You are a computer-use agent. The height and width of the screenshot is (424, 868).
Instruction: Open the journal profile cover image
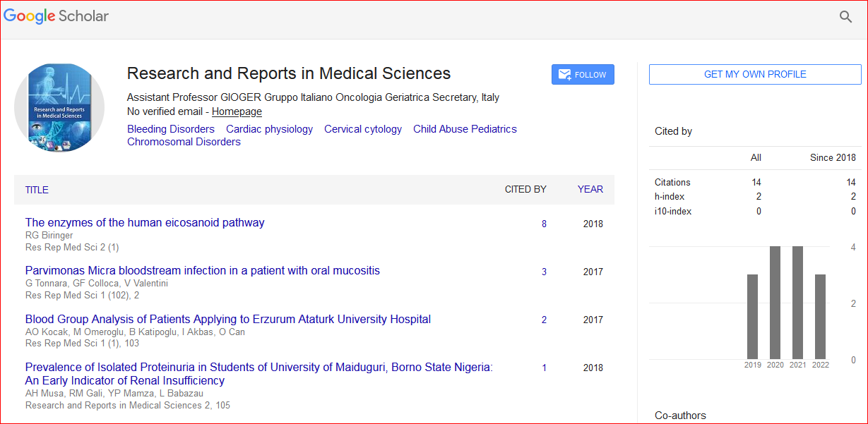59,107
